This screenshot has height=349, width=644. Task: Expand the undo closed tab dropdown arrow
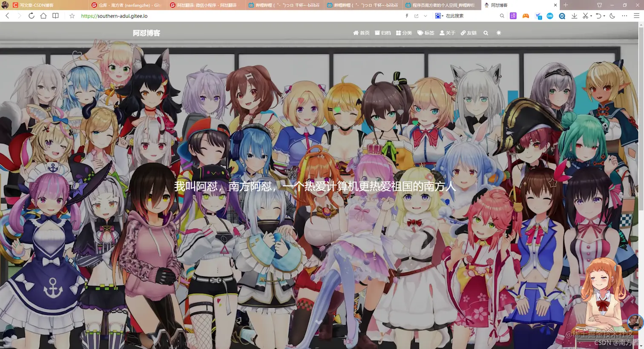[x=604, y=16]
